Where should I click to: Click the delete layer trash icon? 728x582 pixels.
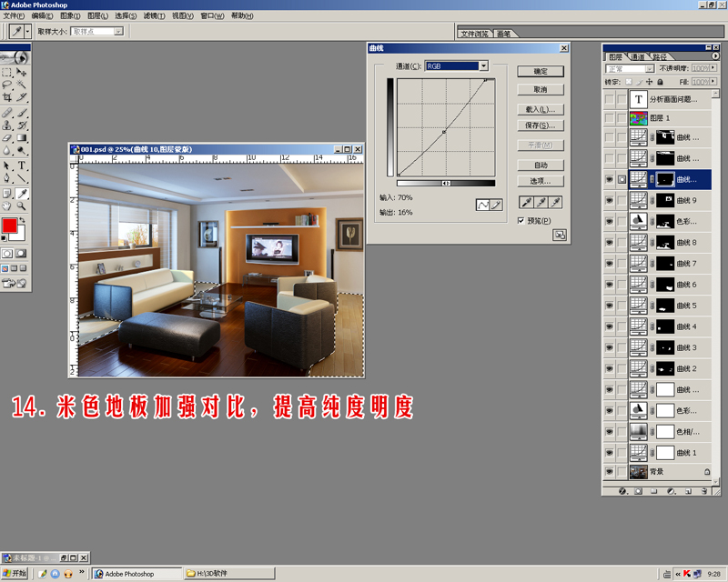(703, 491)
